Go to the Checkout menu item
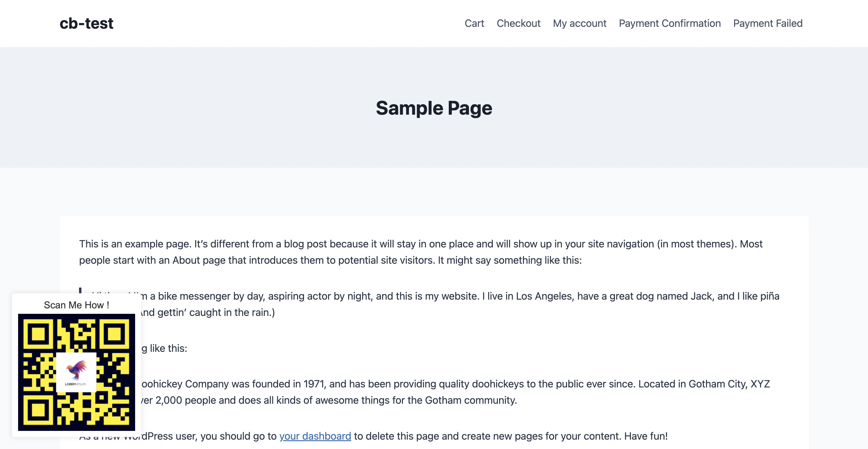The width and height of the screenshot is (868, 449). (518, 23)
